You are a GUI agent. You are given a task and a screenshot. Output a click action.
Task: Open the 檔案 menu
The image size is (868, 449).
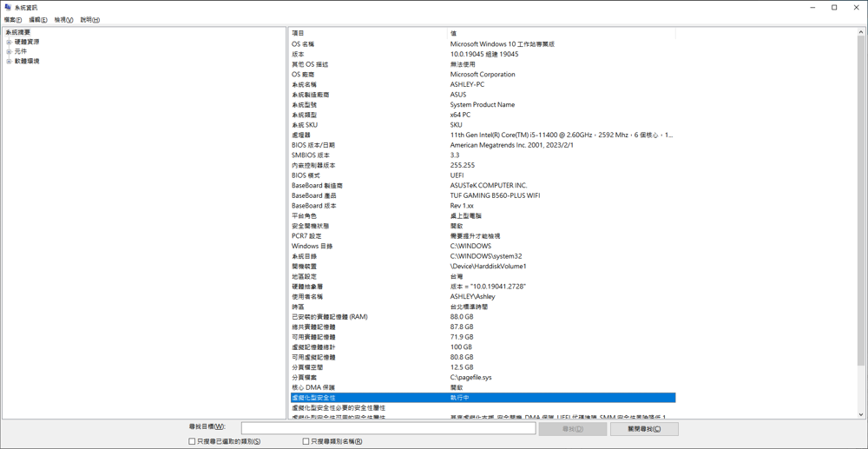pos(13,20)
